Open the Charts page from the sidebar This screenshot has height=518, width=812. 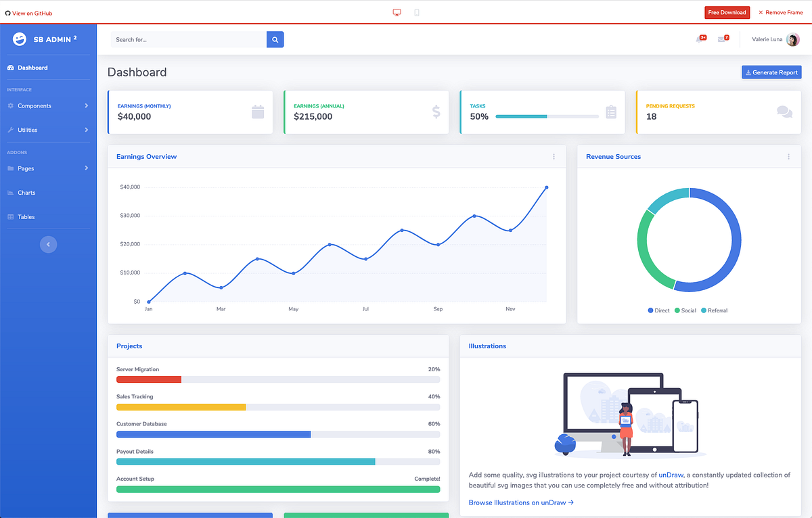28,193
